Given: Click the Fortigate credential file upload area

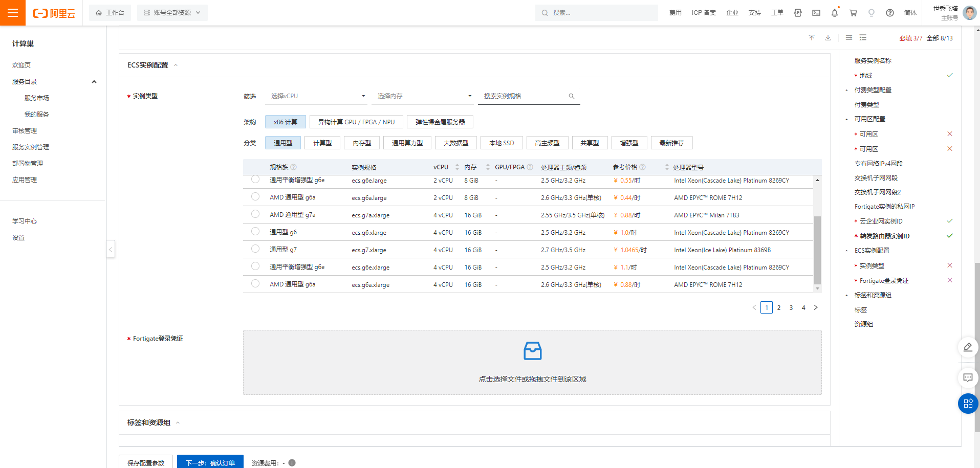Looking at the screenshot, I should [532, 362].
